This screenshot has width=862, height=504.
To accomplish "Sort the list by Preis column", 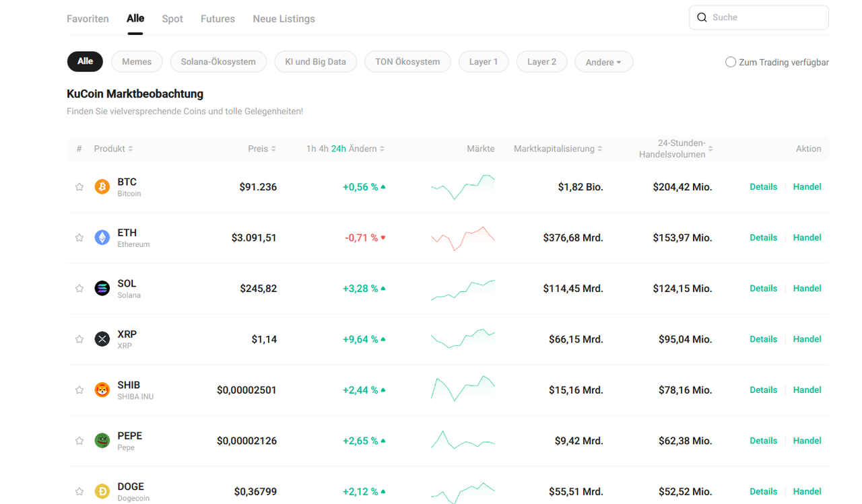I will [x=261, y=149].
